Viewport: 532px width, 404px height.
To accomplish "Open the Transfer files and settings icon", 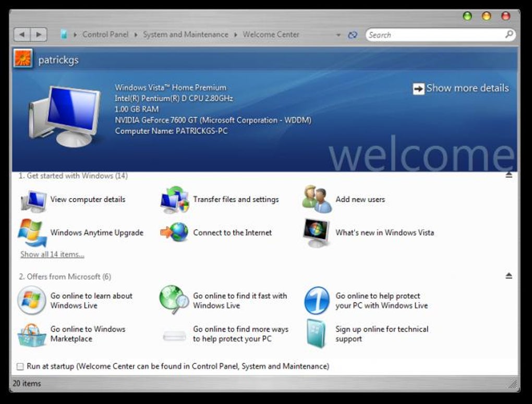I will coord(175,200).
